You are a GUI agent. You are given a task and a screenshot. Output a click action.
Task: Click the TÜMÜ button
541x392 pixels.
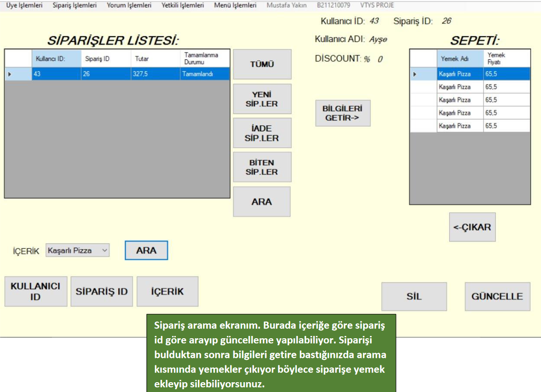(x=262, y=64)
